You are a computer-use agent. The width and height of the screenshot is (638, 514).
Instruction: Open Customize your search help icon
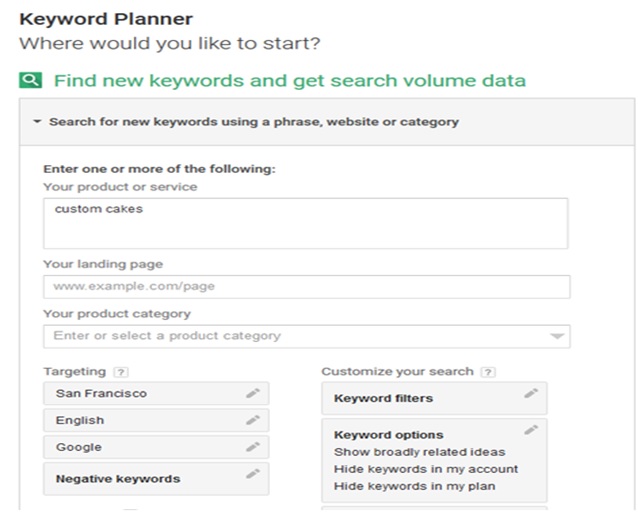(488, 372)
